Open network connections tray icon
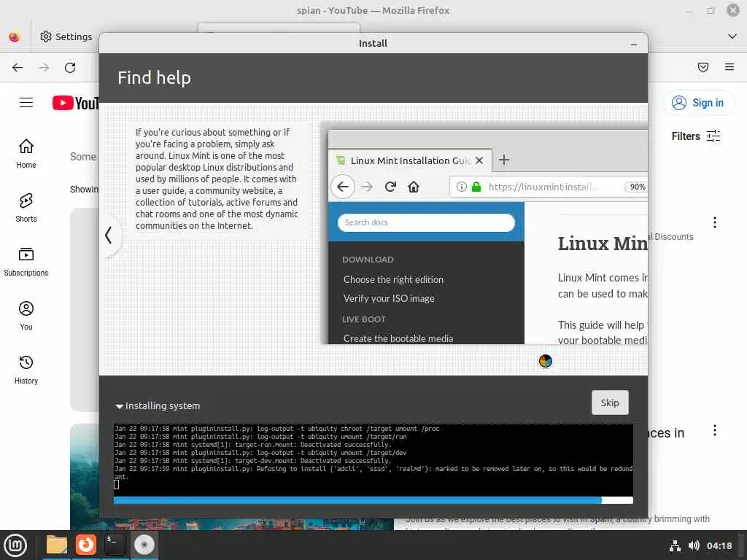 pos(675,545)
